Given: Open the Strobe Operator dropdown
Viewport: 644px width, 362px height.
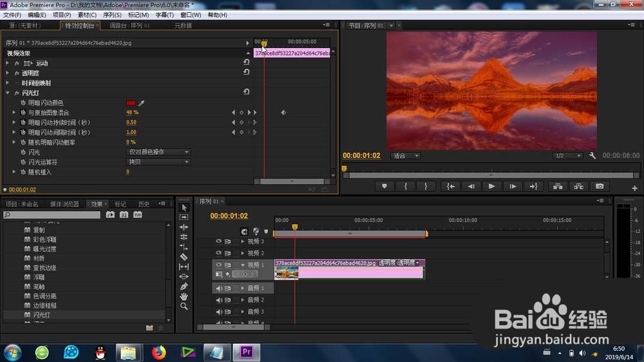Looking at the screenshot, I should (158, 162).
